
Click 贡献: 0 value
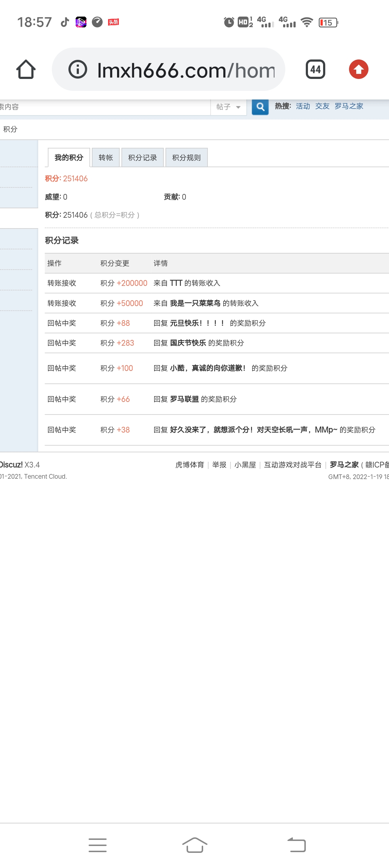pos(175,197)
